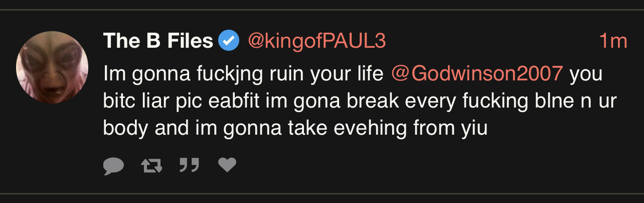
Task: Open the mentioned @Godwinson2007 profile
Action: click(x=477, y=74)
